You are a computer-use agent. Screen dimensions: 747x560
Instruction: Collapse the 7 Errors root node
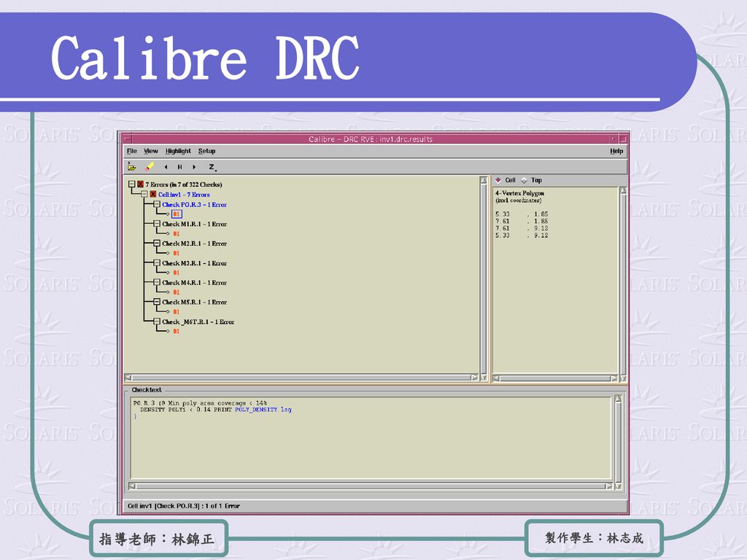[132, 184]
